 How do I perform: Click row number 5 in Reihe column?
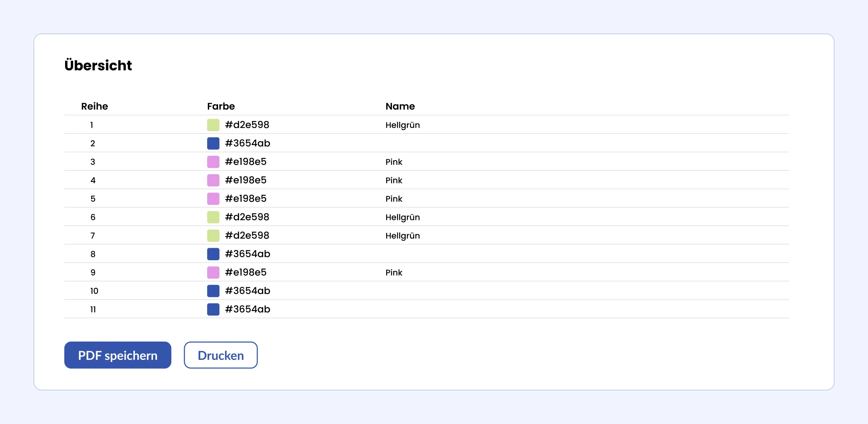[93, 199]
